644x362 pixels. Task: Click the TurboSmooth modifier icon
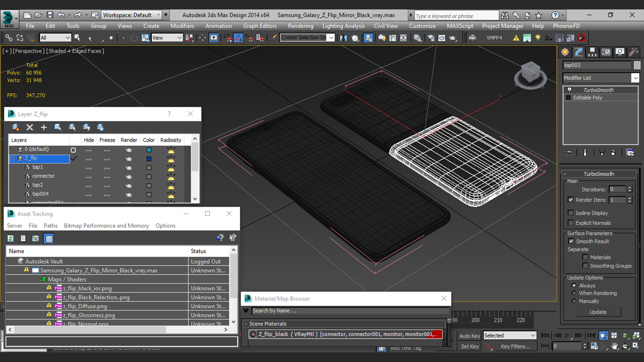coord(569,90)
